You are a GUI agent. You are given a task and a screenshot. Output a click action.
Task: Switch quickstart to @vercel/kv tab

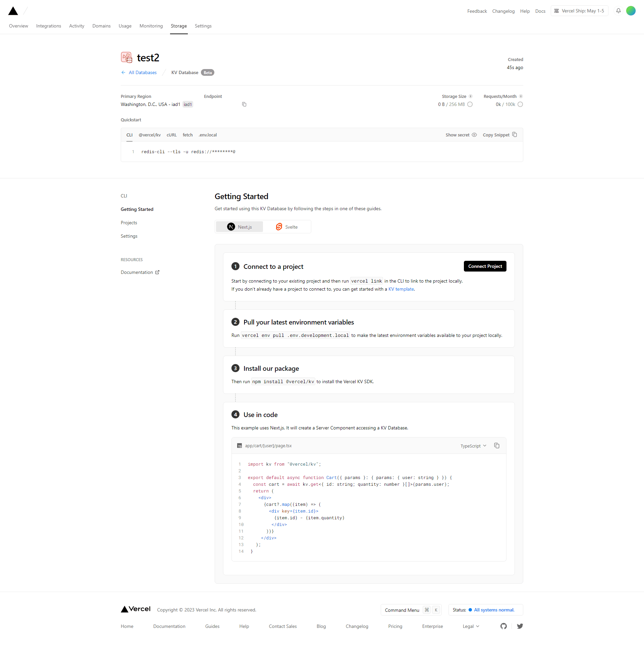point(149,135)
